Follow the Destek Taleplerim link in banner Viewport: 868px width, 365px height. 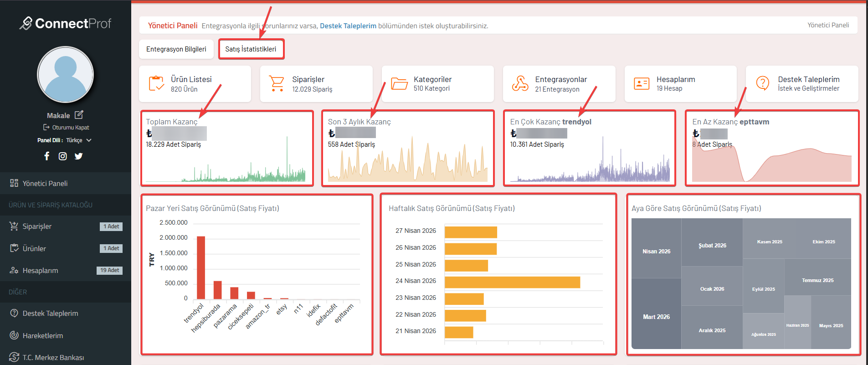348,26
